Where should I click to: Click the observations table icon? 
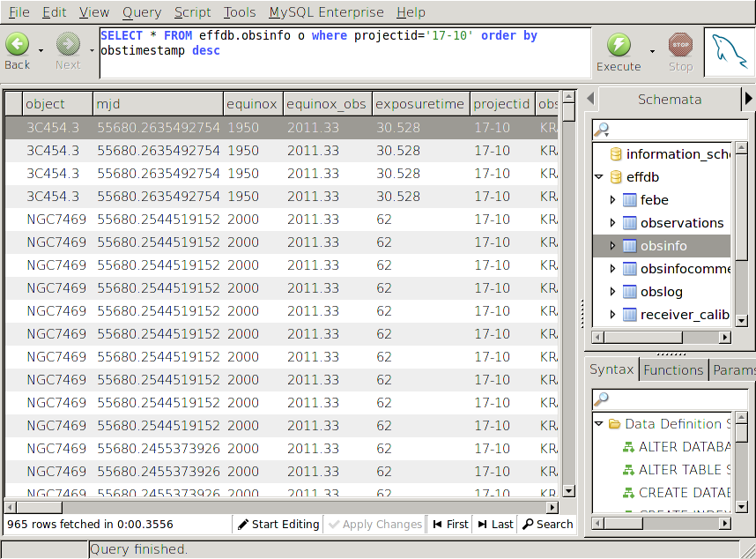[x=629, y=223]
